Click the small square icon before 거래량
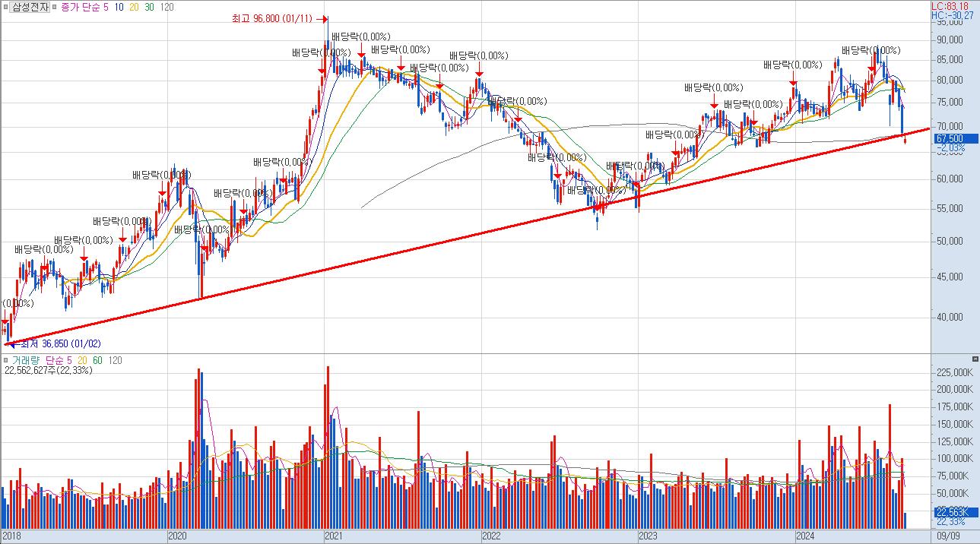Screen dimensions: 980x544 coord(6,360)
